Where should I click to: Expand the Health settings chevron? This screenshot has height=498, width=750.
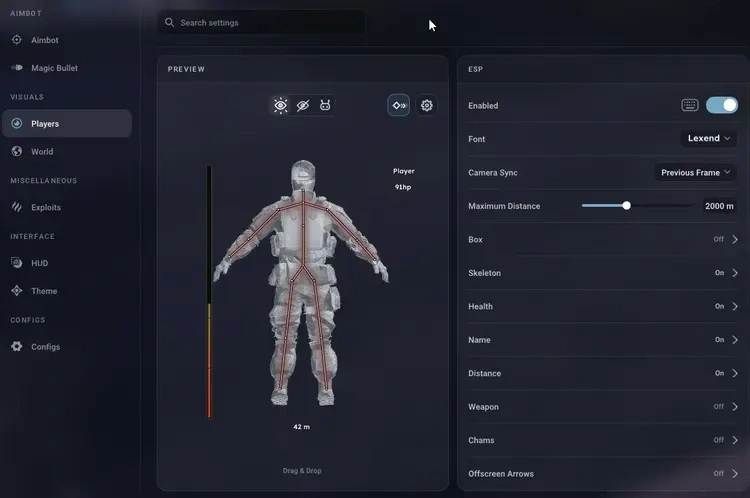pyautogui.click(x=735, y=306)
